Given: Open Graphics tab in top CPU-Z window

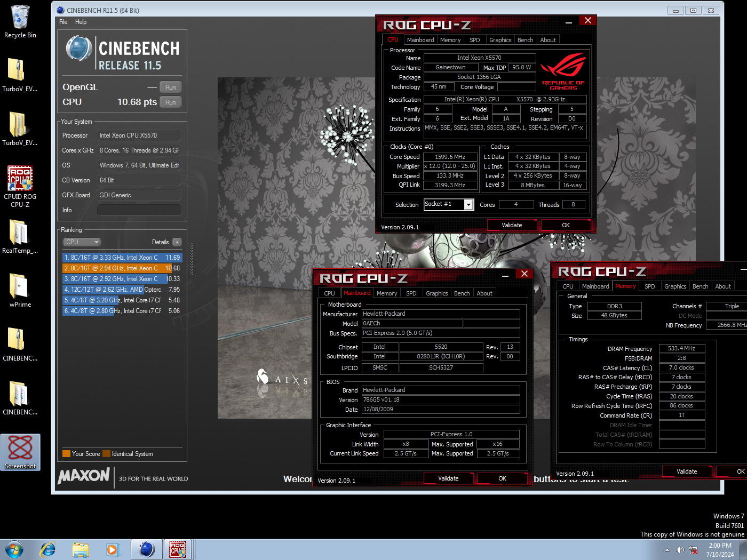Looking at the screenshot, I should (x=500, y=40).
